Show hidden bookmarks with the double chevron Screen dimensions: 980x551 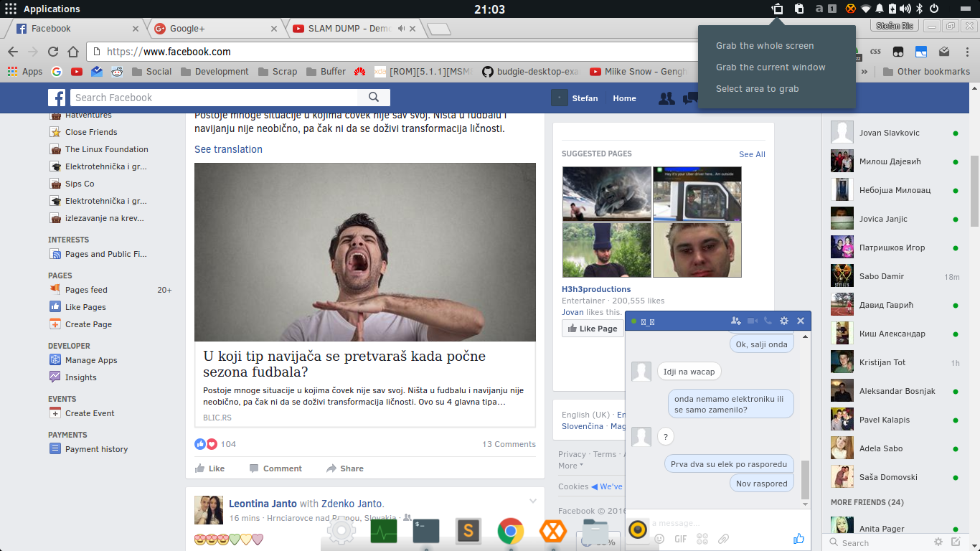coord(864,72)
